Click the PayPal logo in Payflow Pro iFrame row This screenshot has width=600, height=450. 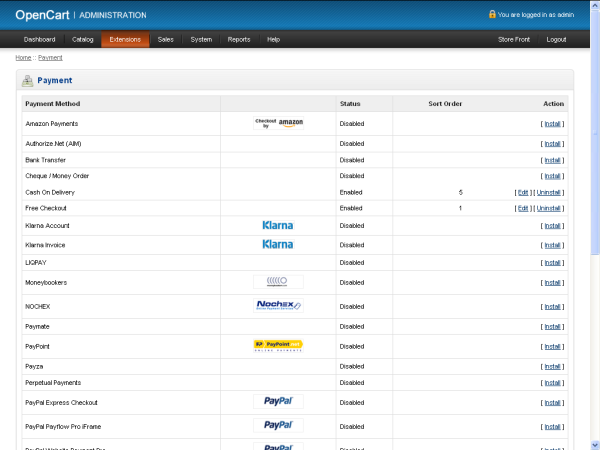(278, 426)
